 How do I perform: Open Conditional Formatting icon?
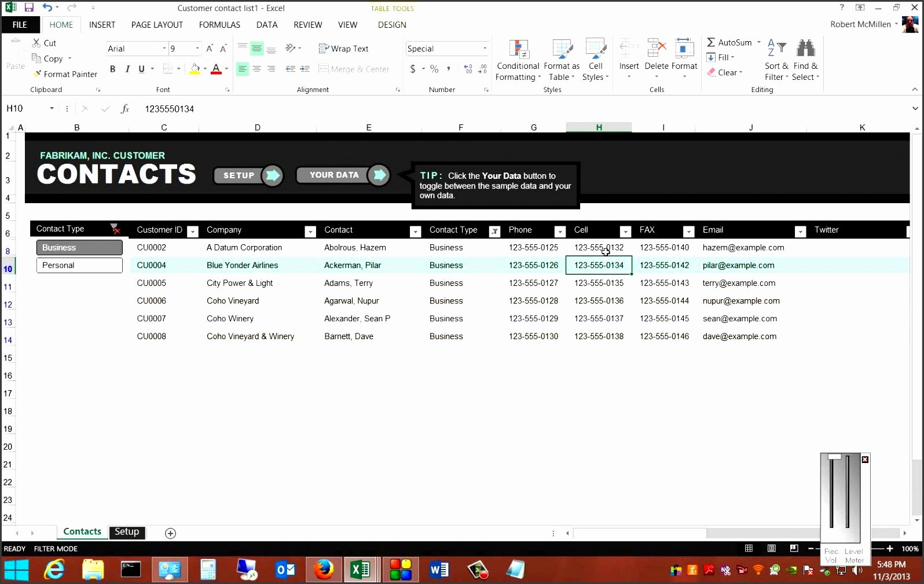[x=519, y=50]
